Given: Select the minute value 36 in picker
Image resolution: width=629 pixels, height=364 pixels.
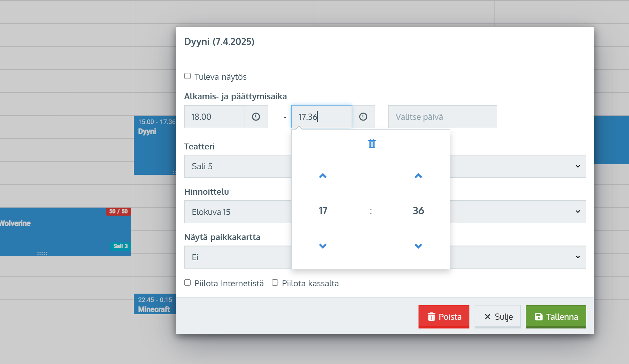Looking at the screenshot, I should (418, 211).
